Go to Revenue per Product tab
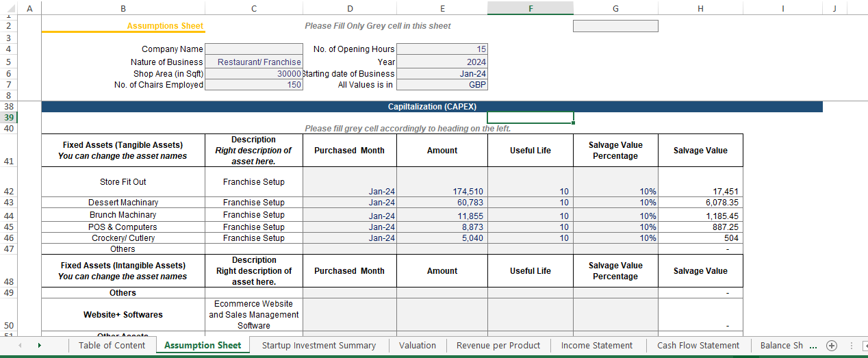The width and height of the screenshot is (868, 358). (x=498, y=346)
